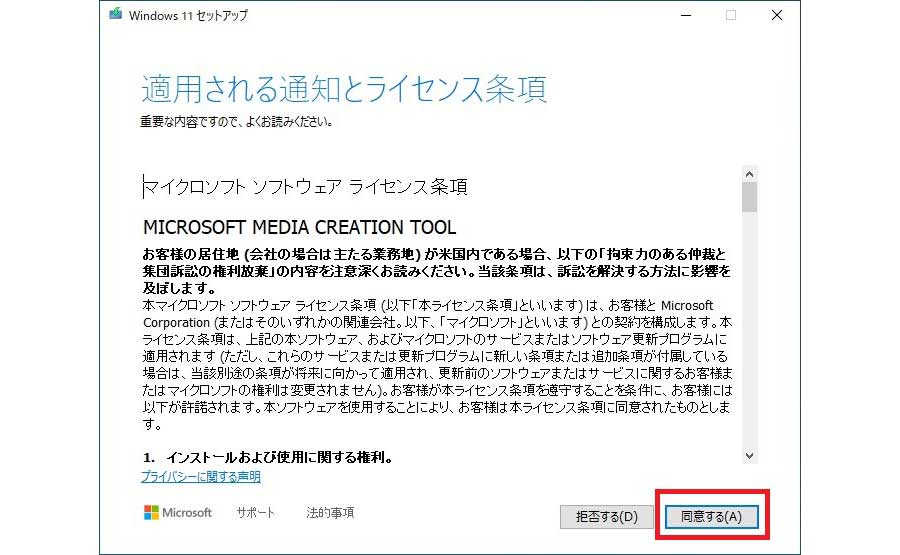Image resolution: width=900 pixels, height=555 pixels.
Task: Click the greyed-out maximize button
Action: point(731,15)
